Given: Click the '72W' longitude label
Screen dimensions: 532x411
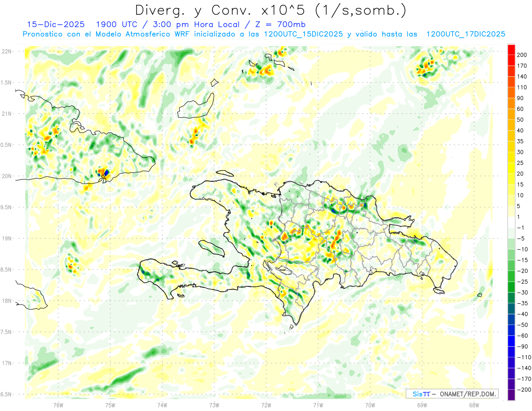Looking at the screenshot, I should tap(266, 405).
